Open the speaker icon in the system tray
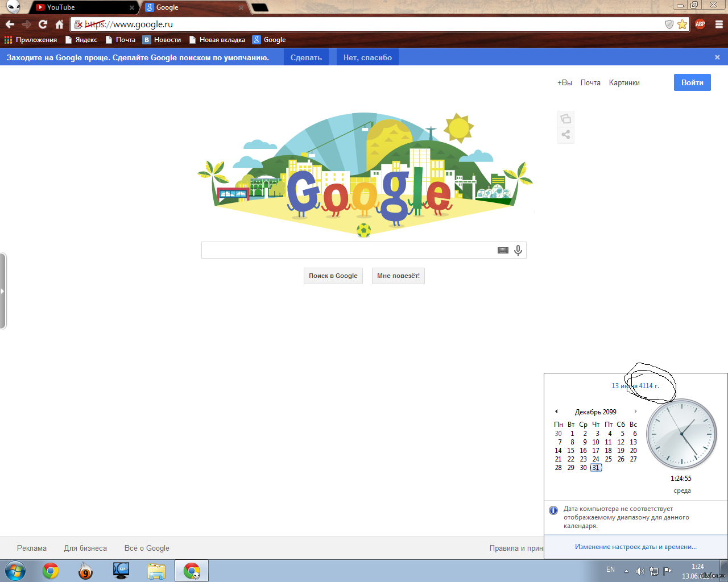Screen dimensions: 728x582 tap(640, 569)
